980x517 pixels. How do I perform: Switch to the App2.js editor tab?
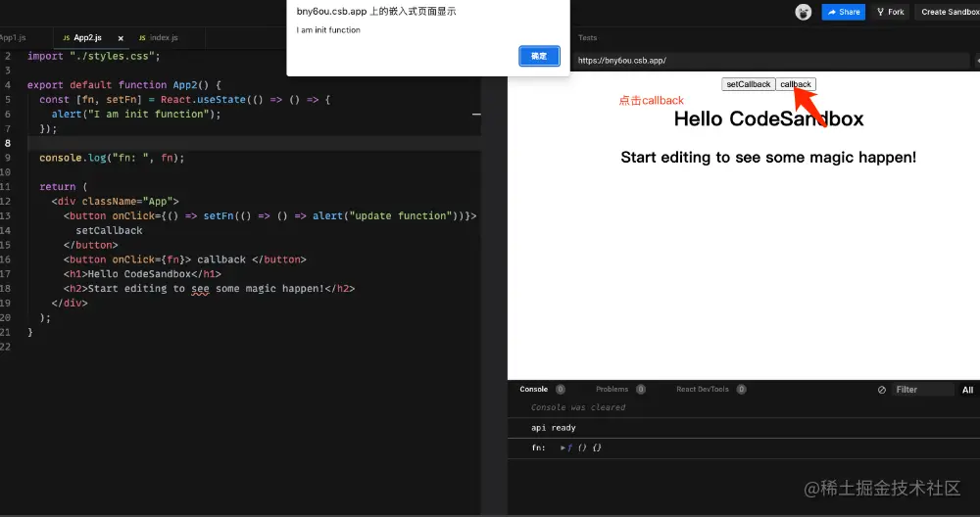click(87, 37)
